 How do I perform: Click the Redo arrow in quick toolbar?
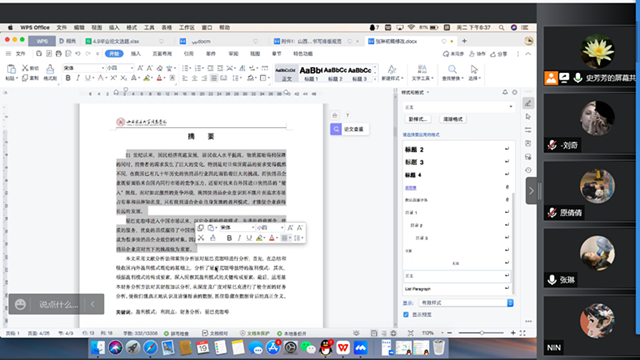click(88, 53)
